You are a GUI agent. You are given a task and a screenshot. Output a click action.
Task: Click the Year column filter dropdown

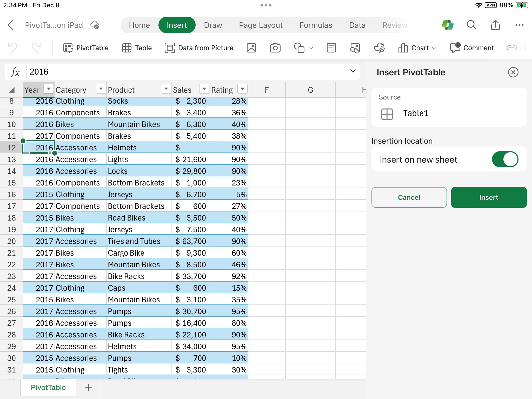pos(47,89)
